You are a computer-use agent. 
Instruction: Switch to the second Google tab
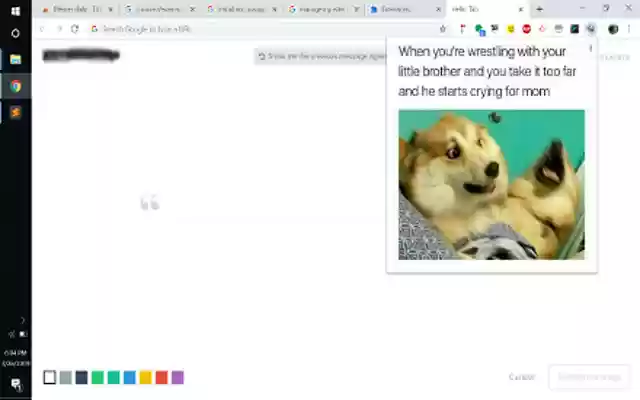(159, 9)
